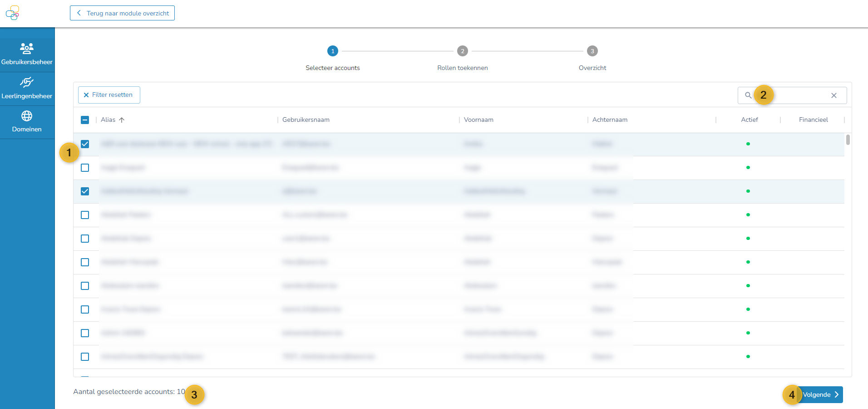Image resolution: width=868 pixels, height=409 pixels.
Task: Check the second table row's checkbox
Action: (85, 168)
